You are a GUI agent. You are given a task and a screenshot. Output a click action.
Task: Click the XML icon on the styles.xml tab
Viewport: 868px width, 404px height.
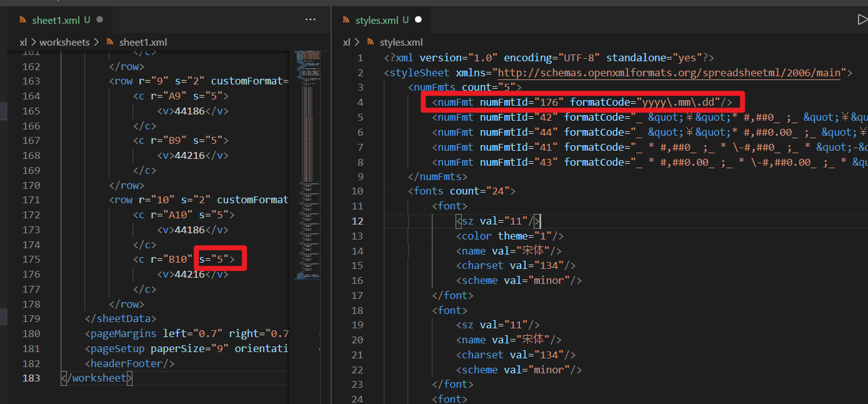pyautogui.click(x=346, y=19)
